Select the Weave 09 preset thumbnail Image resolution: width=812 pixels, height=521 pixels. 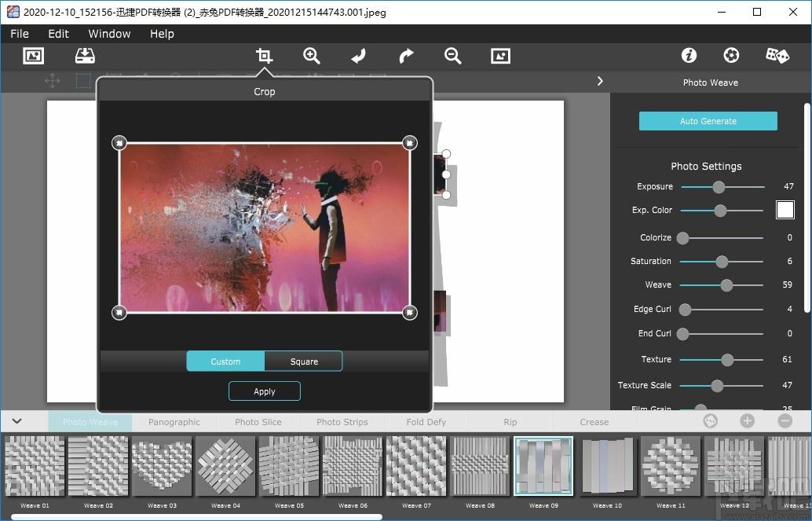pyautogui.click(x=543, y=466)
